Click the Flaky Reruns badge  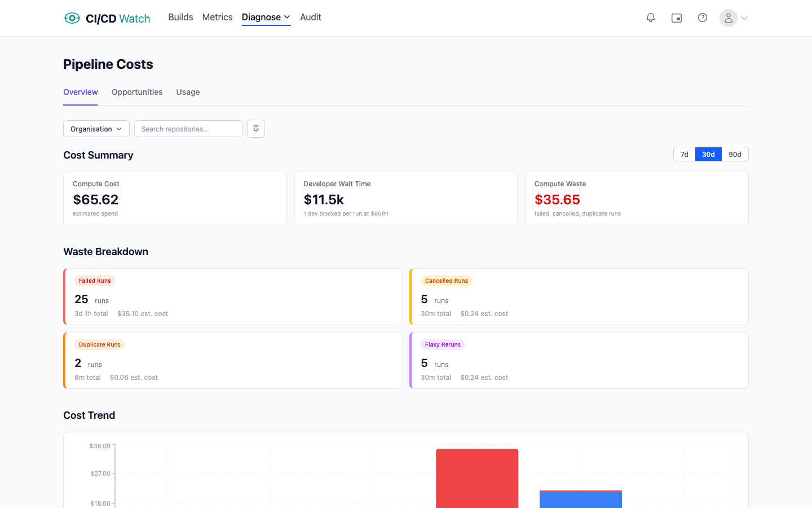tap(443, 344)
